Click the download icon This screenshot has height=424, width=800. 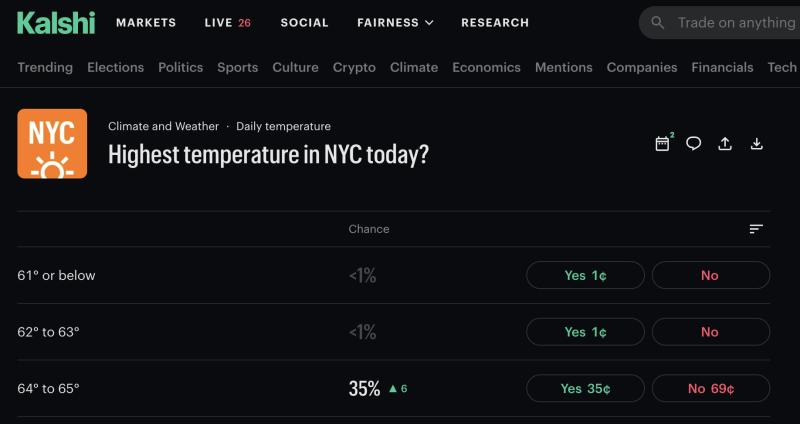(x=757, y=143)
